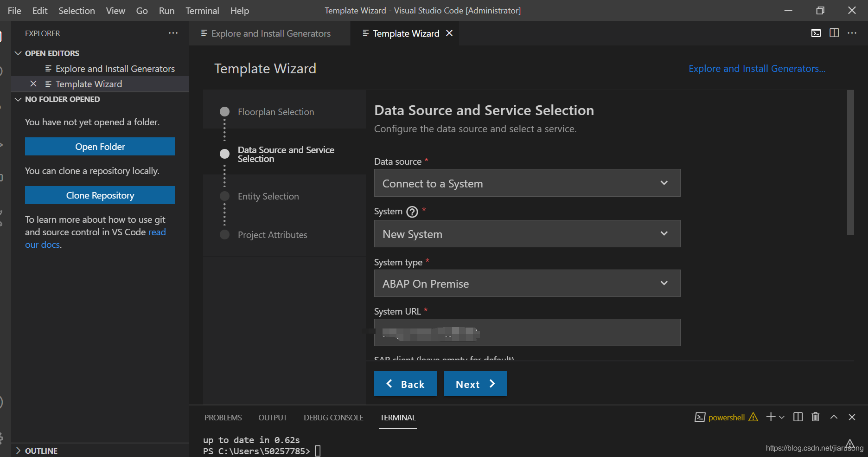This screenshot has width=868, height=457.
Task: Close Template Wizard in Open Editors list
Action: (x=33, y=84)
